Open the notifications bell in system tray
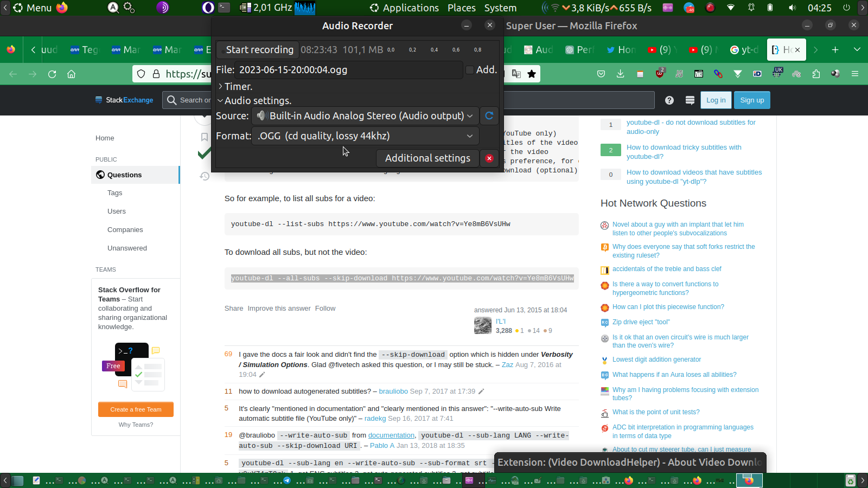 (x=751, y=8)
